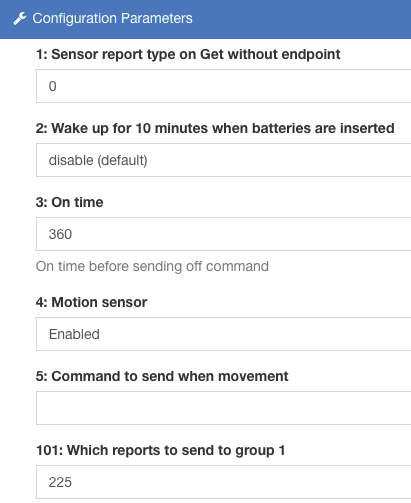Click 'On time before sending off command' help text

pos(152,266)
